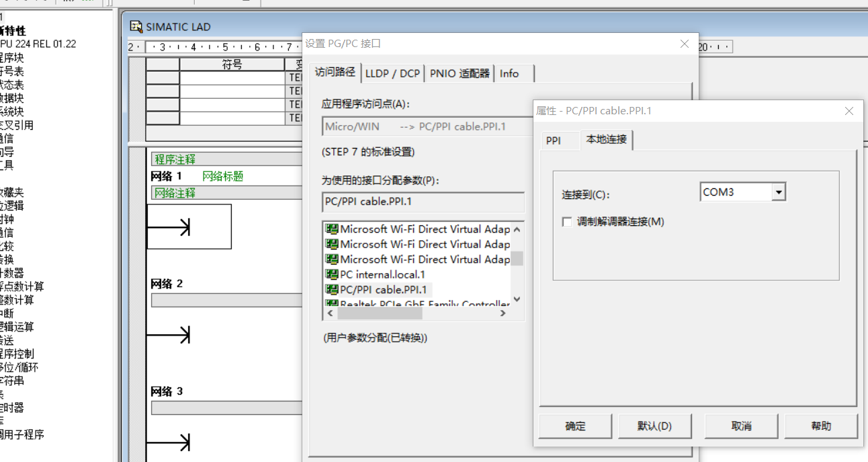Open the Info tab
The height and width of the screenshot is (462, 868).
tap(509, 73)
